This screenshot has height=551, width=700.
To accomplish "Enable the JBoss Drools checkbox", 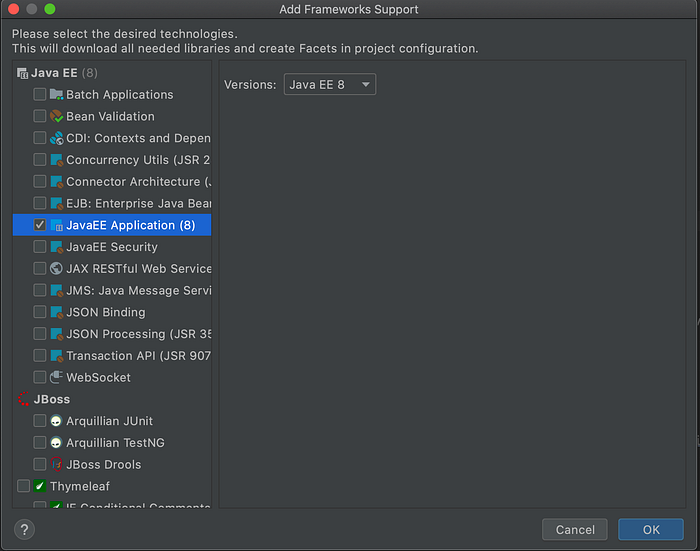I will pyautogui.click(x=40, y=464).
